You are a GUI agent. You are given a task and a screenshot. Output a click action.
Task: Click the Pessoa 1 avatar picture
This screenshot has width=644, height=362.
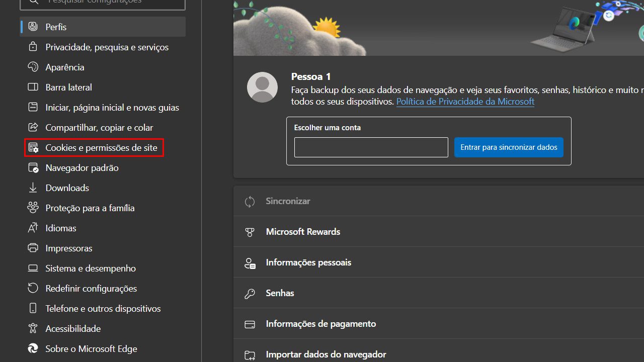(262, 87)
